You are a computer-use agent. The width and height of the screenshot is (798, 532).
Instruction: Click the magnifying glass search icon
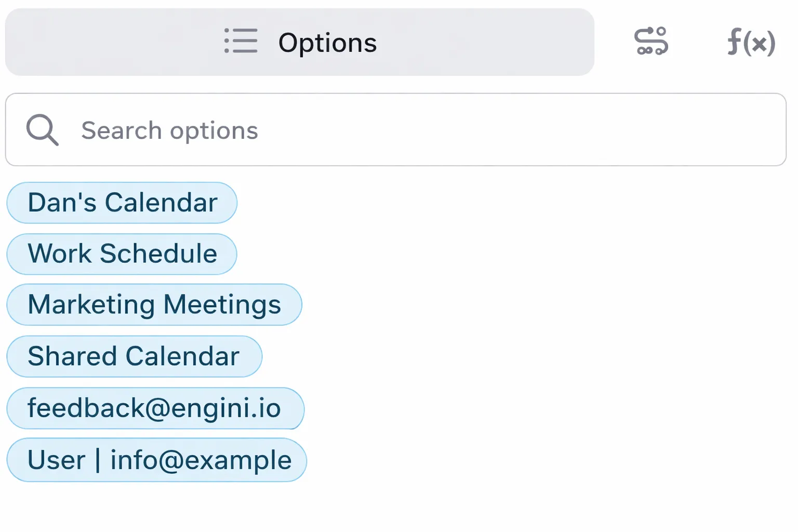click(x=42, y=130)
